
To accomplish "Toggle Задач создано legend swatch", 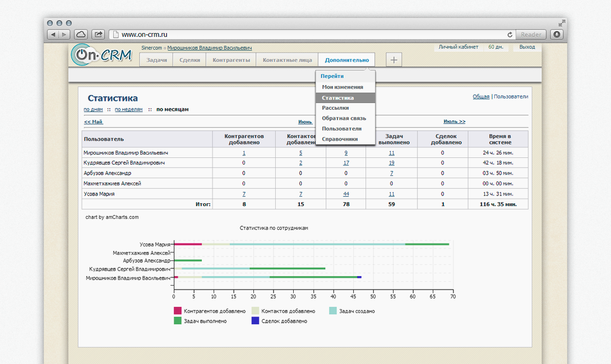I will 333,311.
